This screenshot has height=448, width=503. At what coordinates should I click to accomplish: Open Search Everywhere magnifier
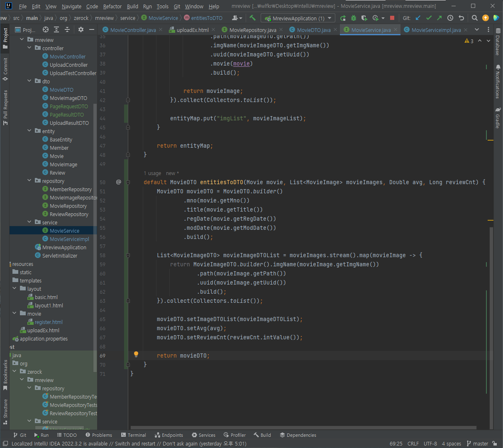pos(475,18)
